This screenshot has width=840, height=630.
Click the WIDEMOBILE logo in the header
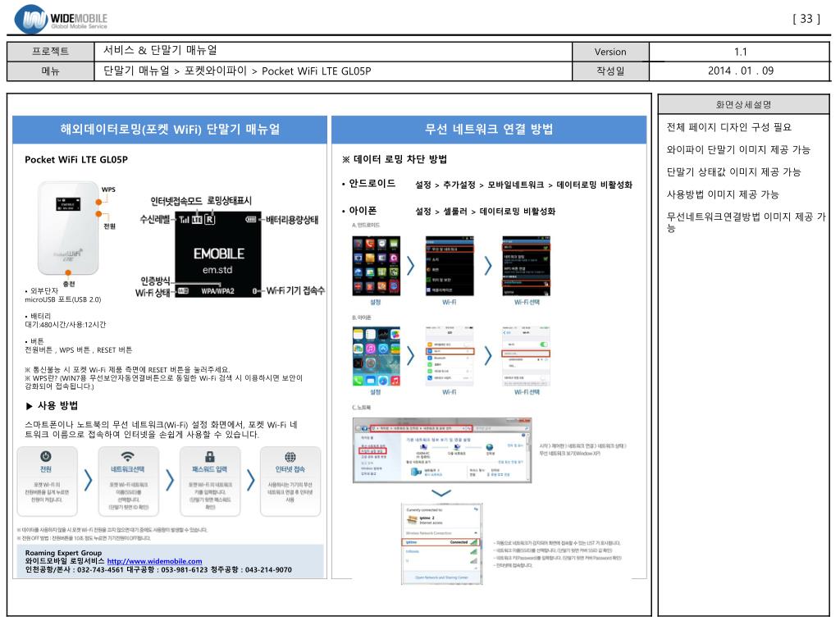[x=61, y=20]
